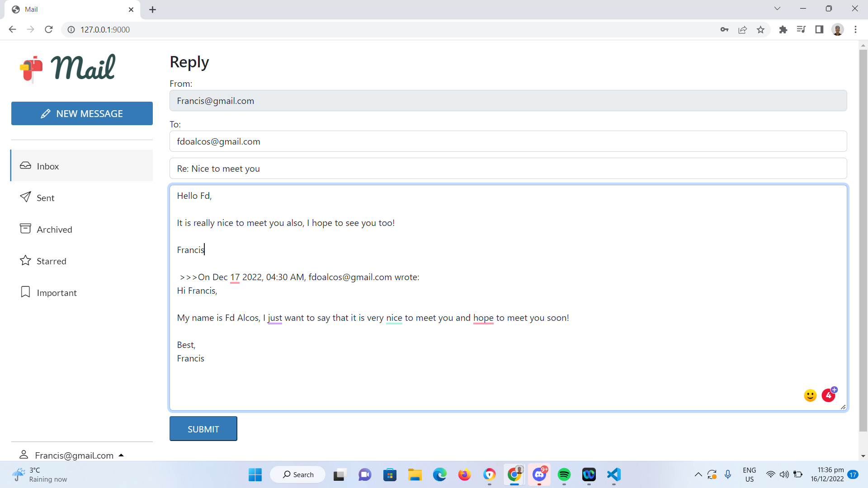This screenshot has width=868, height=488.
Task: Open the browser extensions puzzle icon
Action: pyautogui.click(x=783, y=30)
